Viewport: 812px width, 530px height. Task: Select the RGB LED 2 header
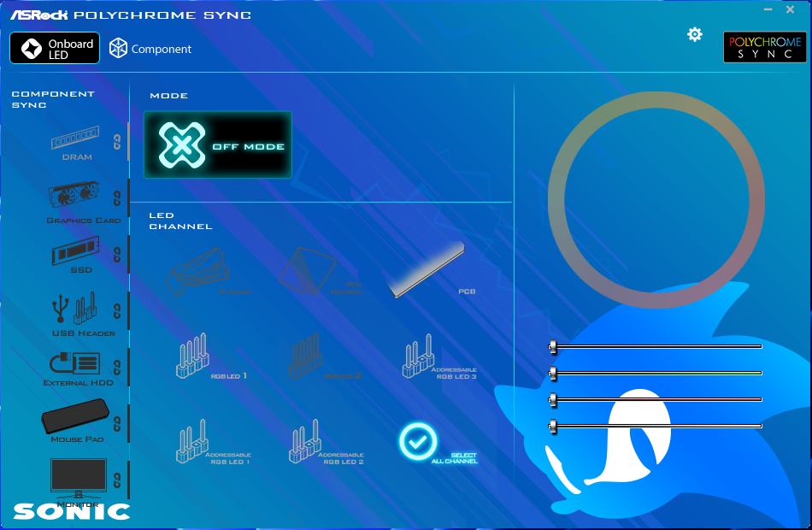[x=324, y=356]
